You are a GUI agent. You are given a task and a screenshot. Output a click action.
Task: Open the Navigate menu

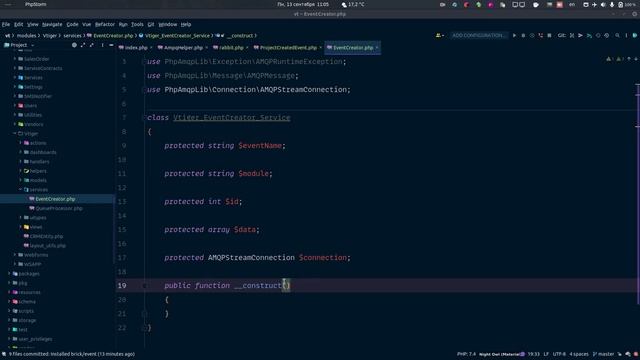[52, 24]
